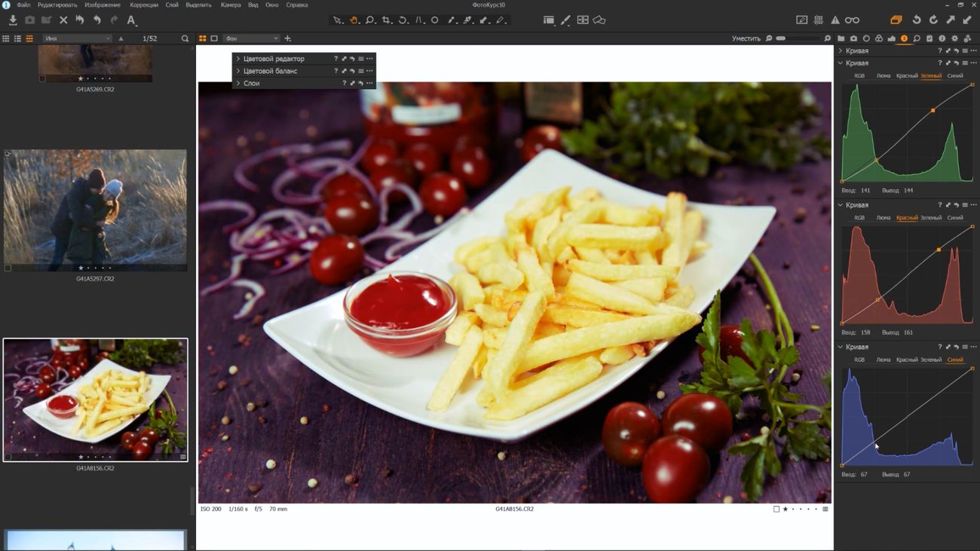980x551 pixels.
Task: Collapse the "Кривая" panel with blue histogram
Action: point(841,347)
